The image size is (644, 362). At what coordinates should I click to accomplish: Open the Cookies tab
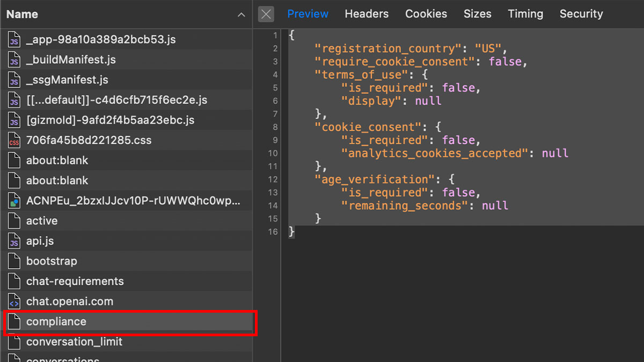tap(426, 14)
